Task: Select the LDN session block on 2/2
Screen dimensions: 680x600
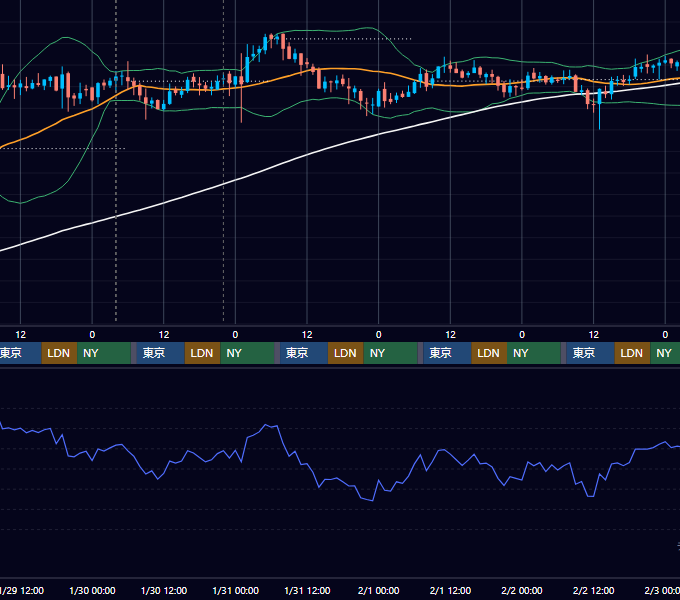Action: coord(632,353)
